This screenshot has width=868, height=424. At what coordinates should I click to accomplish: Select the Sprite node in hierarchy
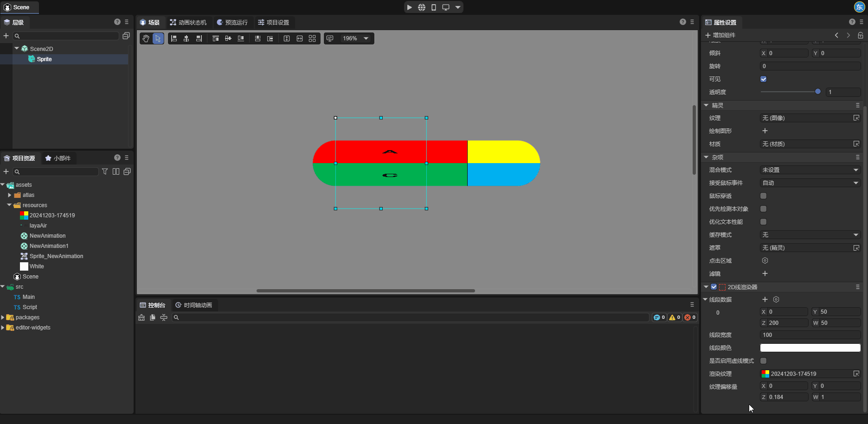[44, 59]
